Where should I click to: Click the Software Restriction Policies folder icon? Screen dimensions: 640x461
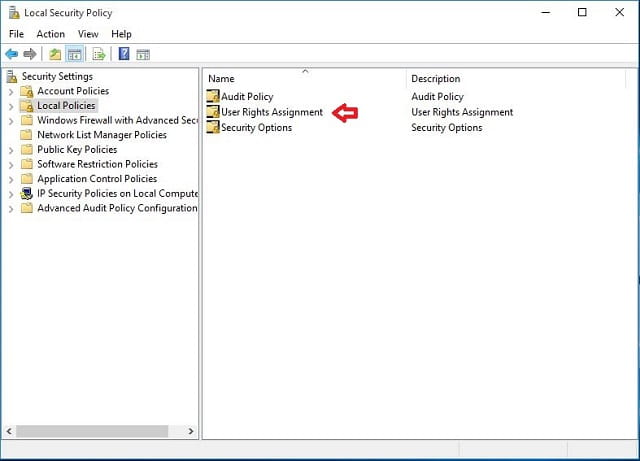(27, 164)
